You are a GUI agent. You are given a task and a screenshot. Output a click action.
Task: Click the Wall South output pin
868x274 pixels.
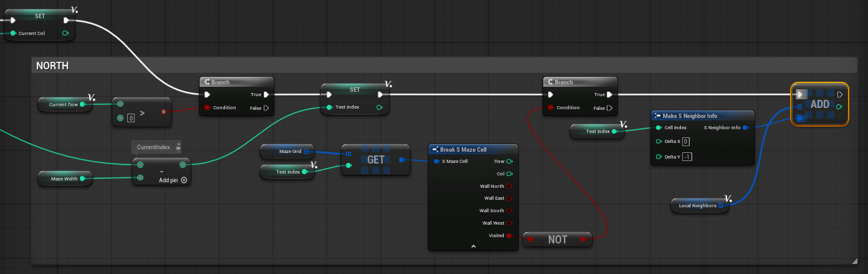coord(509,210)
